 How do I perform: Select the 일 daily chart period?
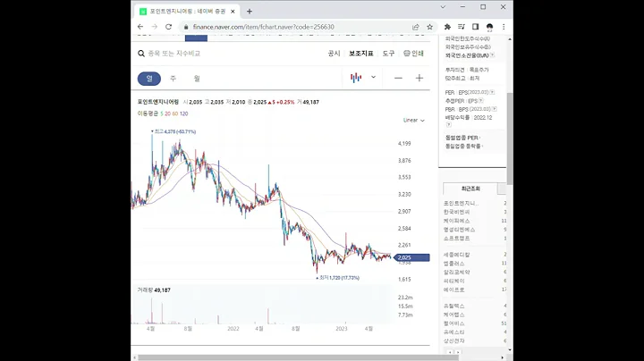point(149,79)
